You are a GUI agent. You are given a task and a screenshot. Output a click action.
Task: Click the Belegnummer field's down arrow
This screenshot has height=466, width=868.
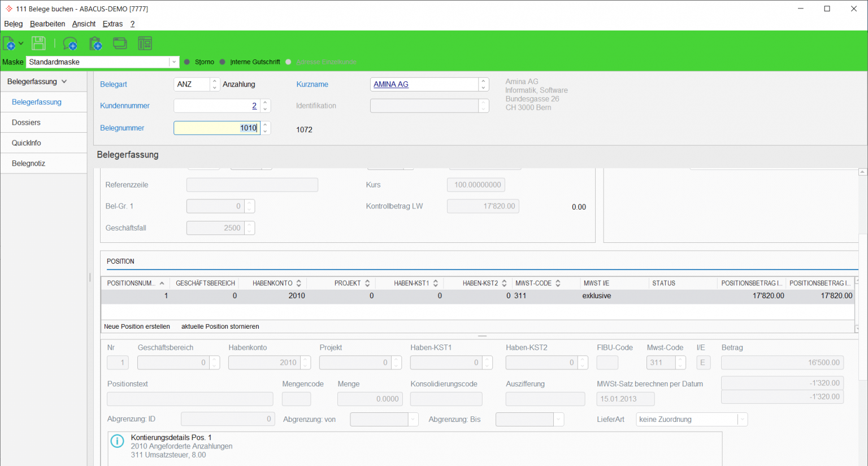266,131
